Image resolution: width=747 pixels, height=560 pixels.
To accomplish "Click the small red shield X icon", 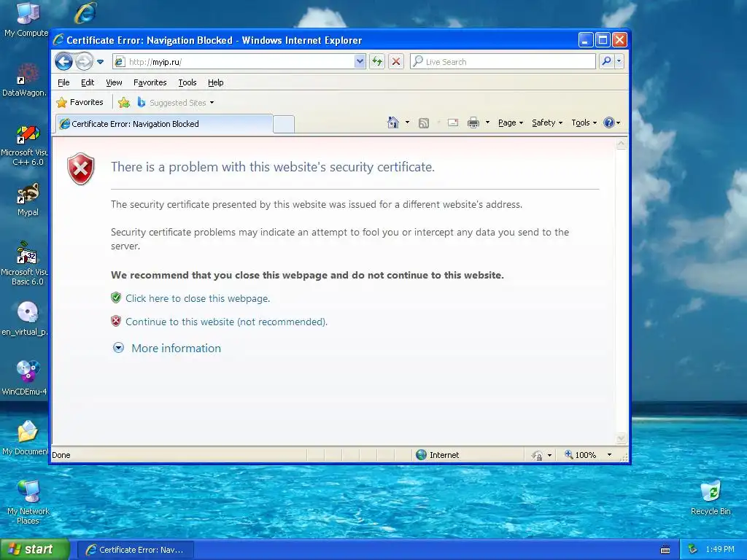I will tap(116, 321).
